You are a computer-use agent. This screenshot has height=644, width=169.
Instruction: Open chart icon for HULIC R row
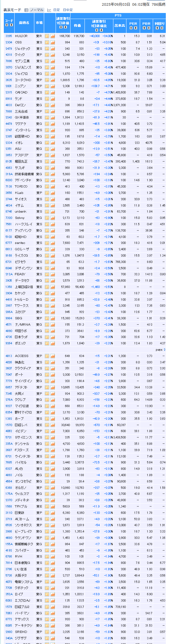click(x=52, y=36)
